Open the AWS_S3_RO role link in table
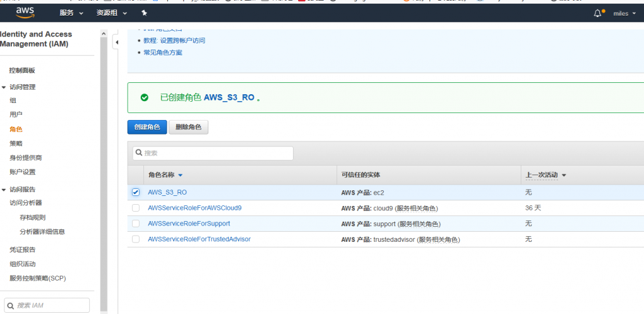644x314 pixels. (x=167, y=192)
